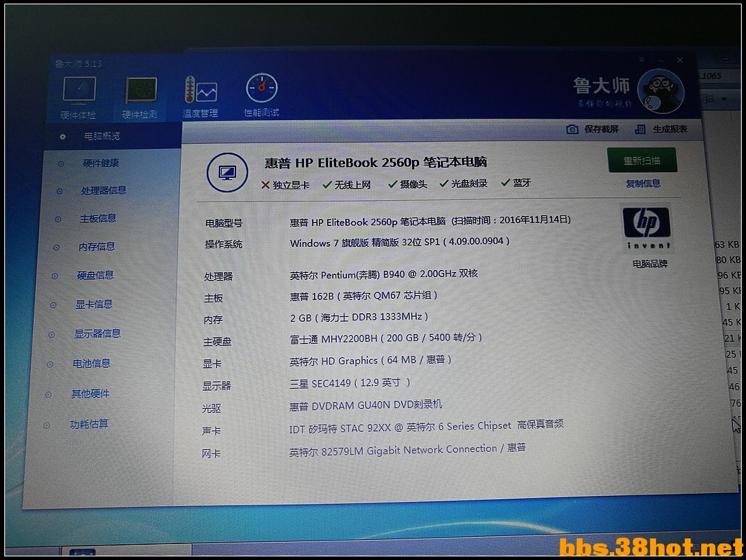
Task: Click the 鲁大师 mascot avatar
Action: [x=661, y=91]
